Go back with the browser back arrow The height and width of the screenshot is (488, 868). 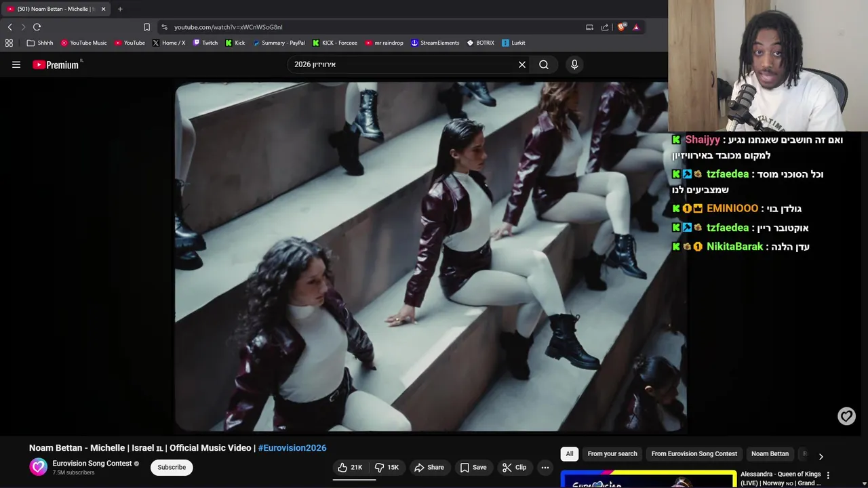[9, 27]
